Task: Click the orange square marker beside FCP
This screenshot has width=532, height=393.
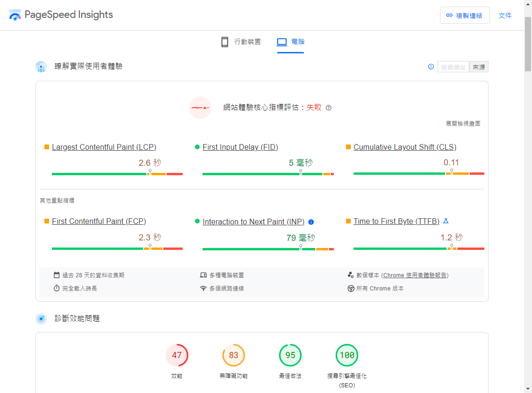Action: (x=47, y=221)
